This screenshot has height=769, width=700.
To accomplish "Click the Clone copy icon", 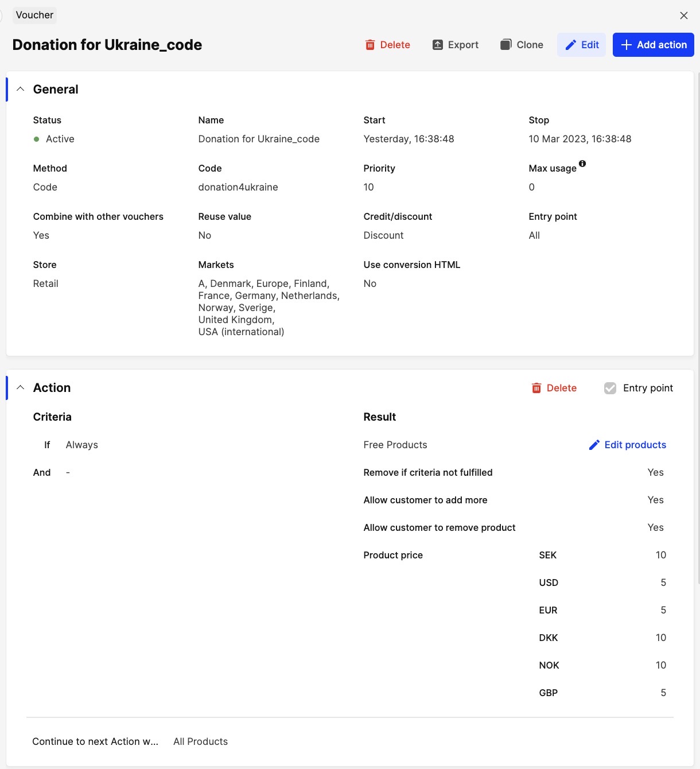I will pyautogui.click(x=505, y=45).
